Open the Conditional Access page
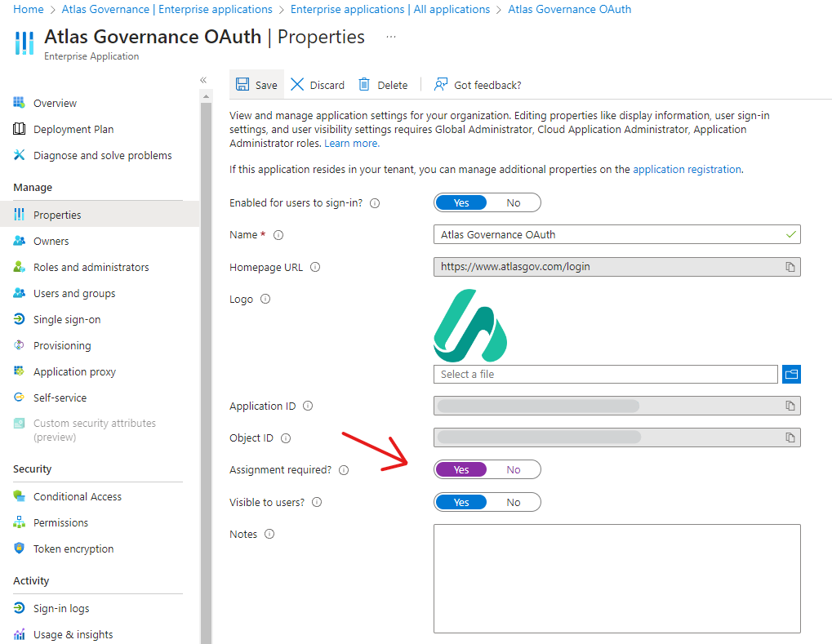832x644 pixels. point(78,496)
